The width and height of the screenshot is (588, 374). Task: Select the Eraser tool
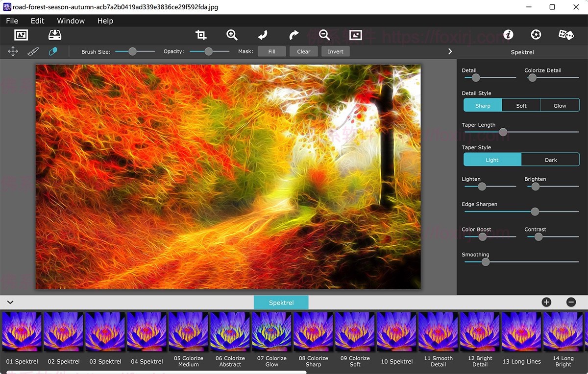pyautogui.click(x=54, y=51)
